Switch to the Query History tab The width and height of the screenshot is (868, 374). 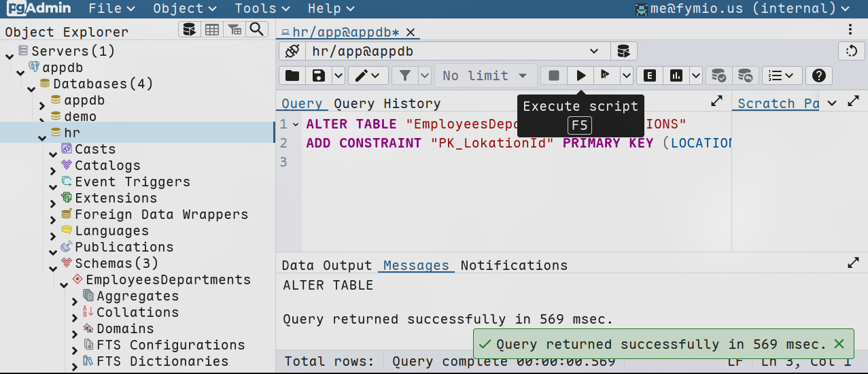(387, 103)
